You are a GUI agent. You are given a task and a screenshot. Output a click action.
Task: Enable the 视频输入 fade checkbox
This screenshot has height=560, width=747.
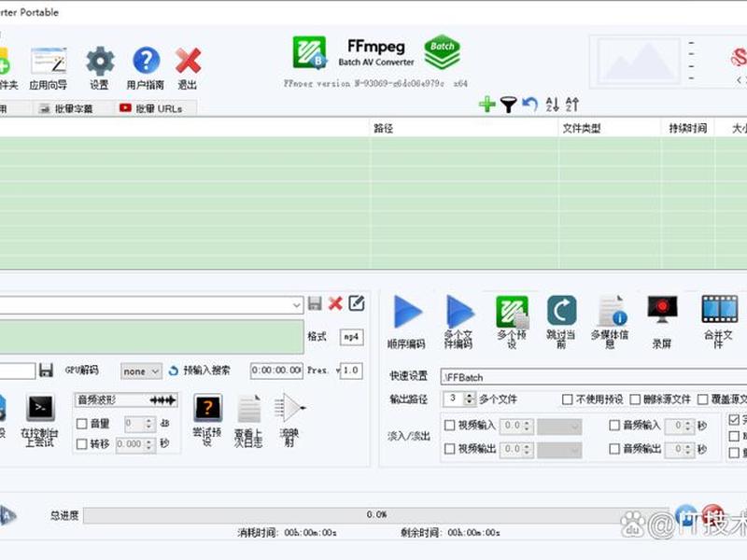[449, 426]
